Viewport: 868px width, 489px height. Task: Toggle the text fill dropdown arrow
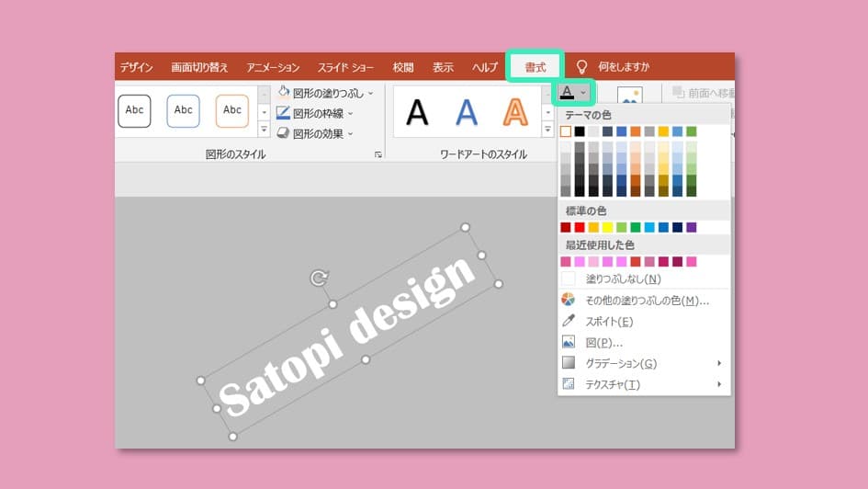pos(583,93)
